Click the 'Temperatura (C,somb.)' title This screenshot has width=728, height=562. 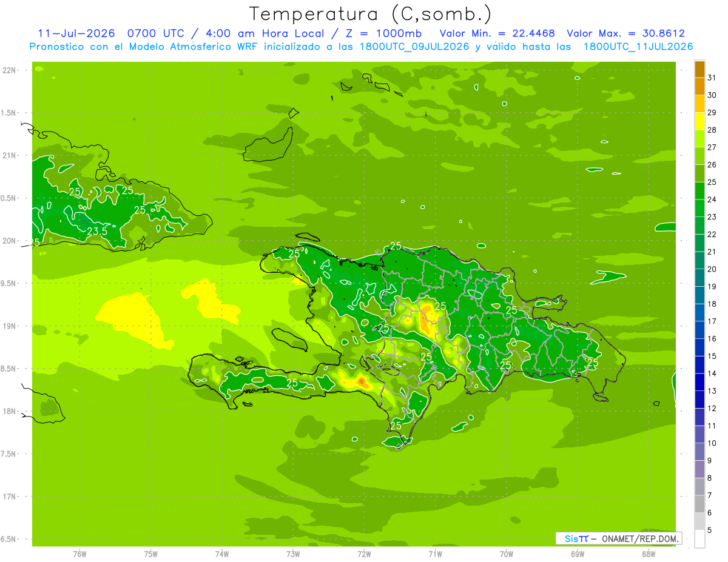(371, 13)
